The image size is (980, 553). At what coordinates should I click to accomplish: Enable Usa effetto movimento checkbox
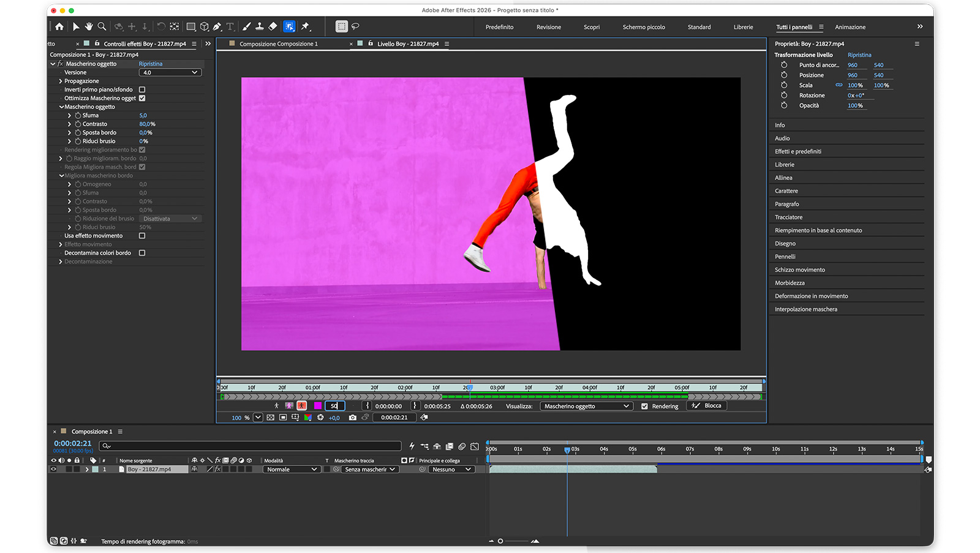(x=142, y=236)
